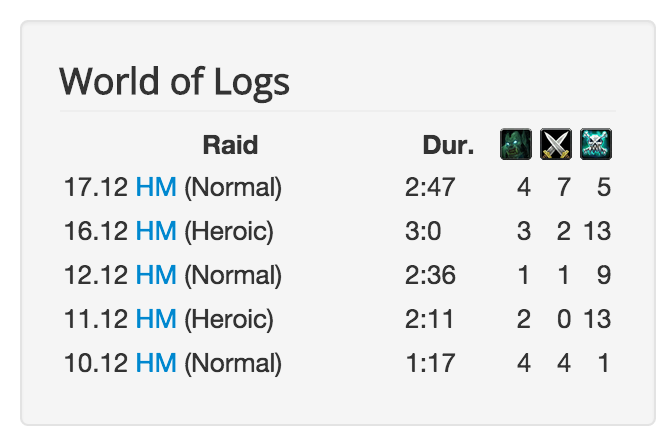Click the teal skull crossbones icon
The height and width of the screenshot is (446, 672).
click(596, 144)
